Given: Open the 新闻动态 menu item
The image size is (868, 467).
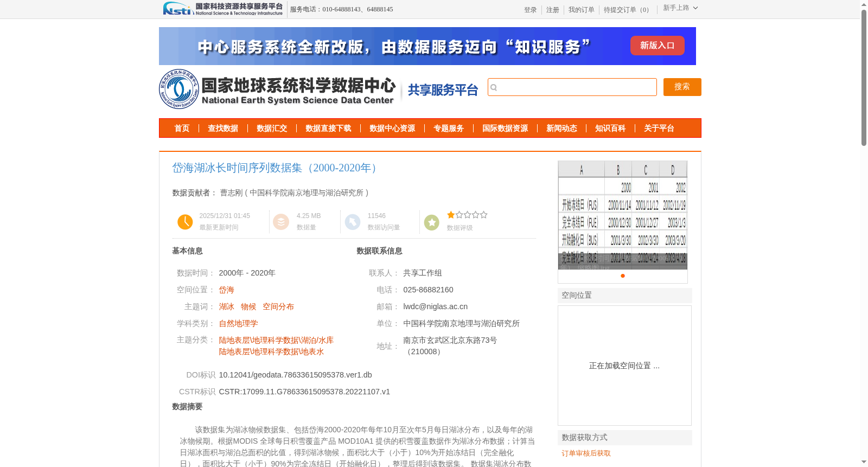Looking at the screenshot, I should [561, 129].
